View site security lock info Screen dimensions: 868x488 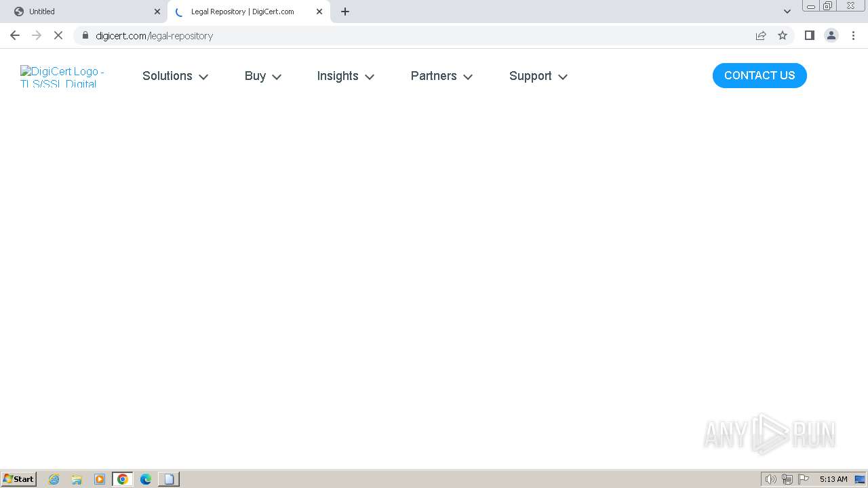point(85,35)
